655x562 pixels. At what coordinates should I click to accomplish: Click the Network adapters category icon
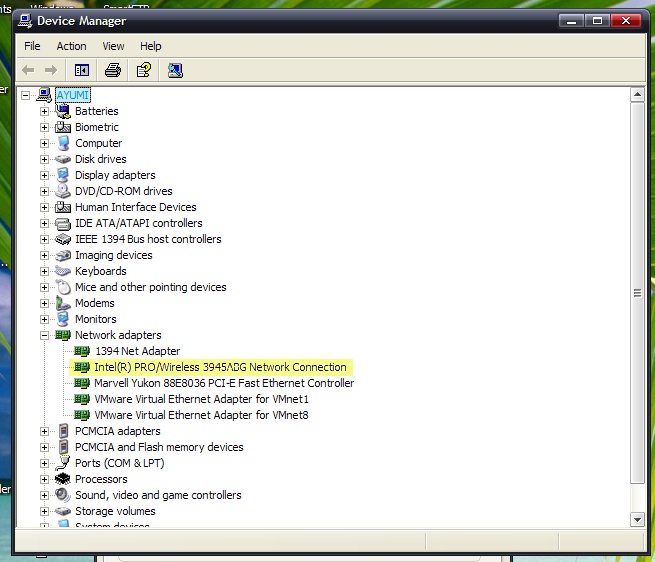pos(63,335)
